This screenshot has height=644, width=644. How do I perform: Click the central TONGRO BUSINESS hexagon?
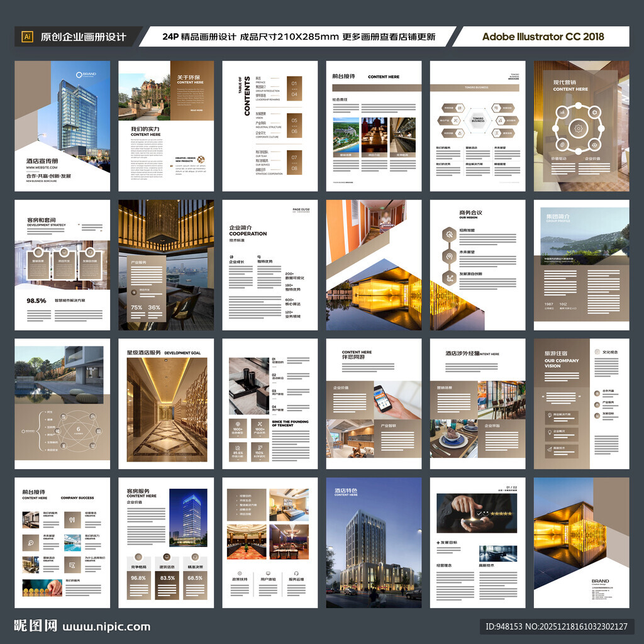pos(478,120)
